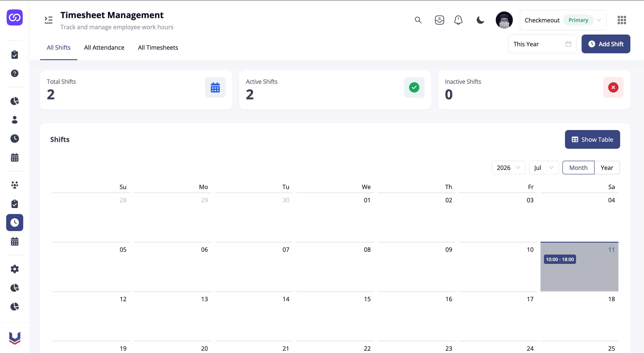Image resolution: width=644 pixels, height=353 pixels.
Task: Switch to the All Shifts tab
Action: pyautogui.click(x=59, y=48)
